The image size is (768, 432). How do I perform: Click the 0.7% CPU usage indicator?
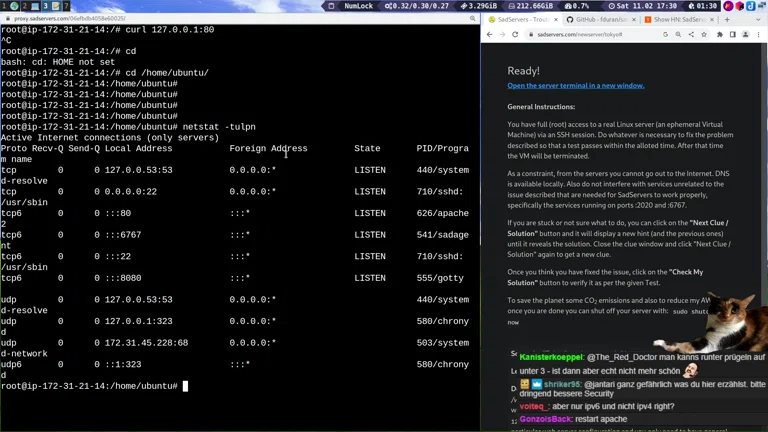(577, 6)
